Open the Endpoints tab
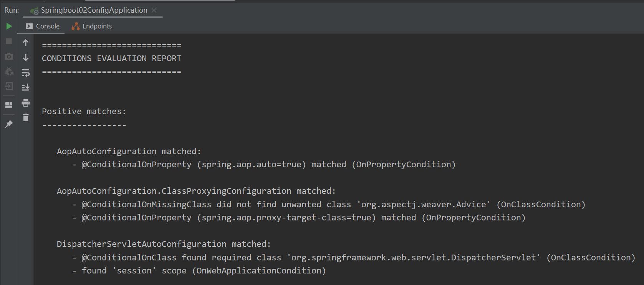Viewport: 644px width, 285px height. pyautogui.click(x=92, y=26)
